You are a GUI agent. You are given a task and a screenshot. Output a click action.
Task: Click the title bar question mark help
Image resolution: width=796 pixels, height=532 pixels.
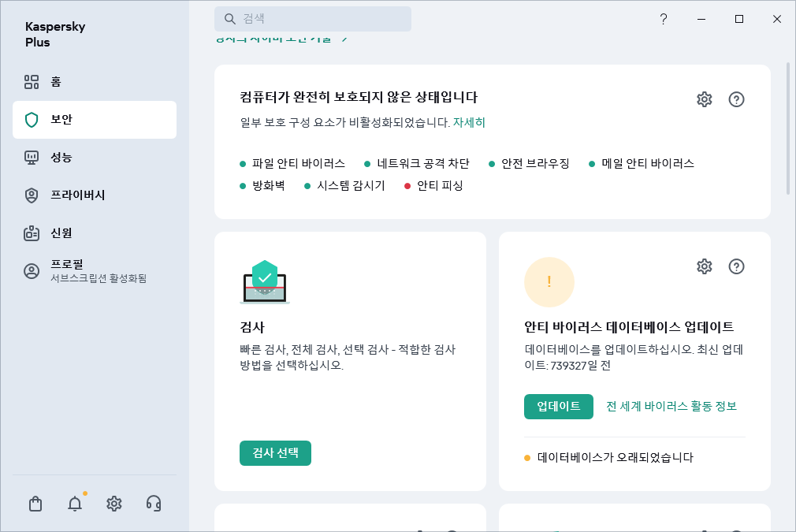[x=663, y=19]
